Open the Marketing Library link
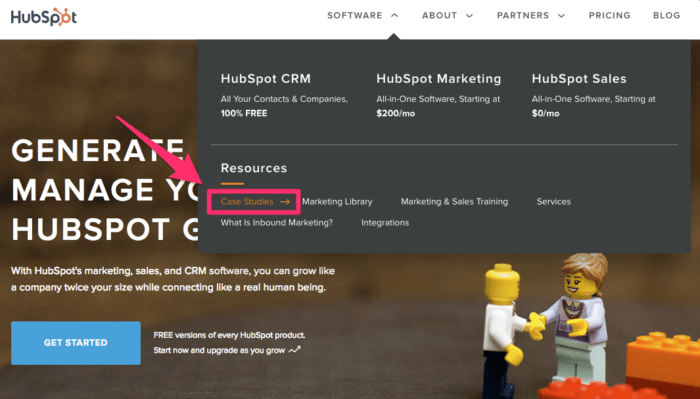 (337, 202)
